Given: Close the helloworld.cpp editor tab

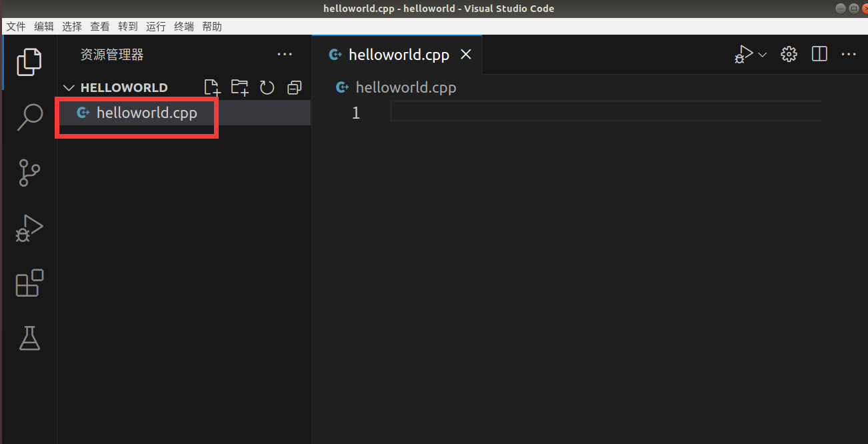Looking at the screenshot, I should (466, 55).
